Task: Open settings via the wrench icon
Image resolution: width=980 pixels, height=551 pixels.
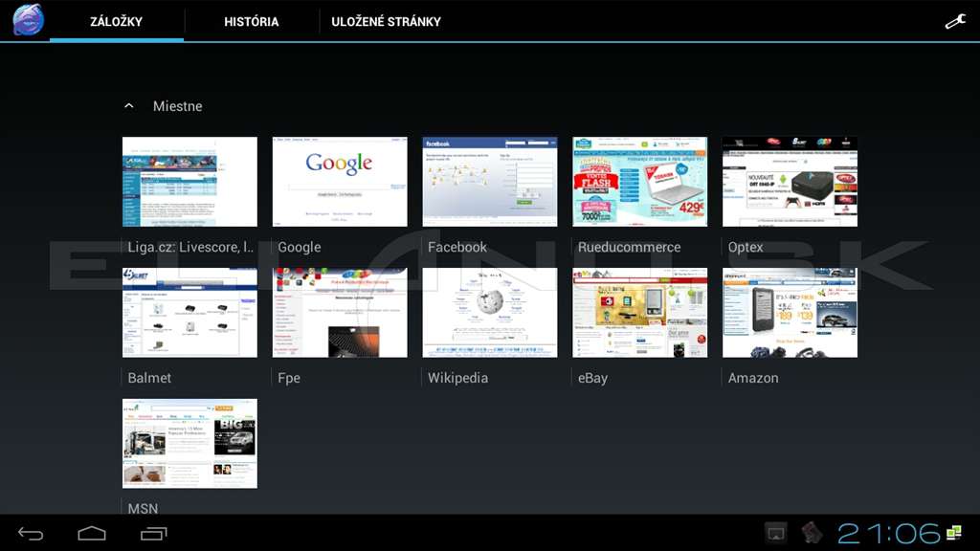Action: [955, 22]
